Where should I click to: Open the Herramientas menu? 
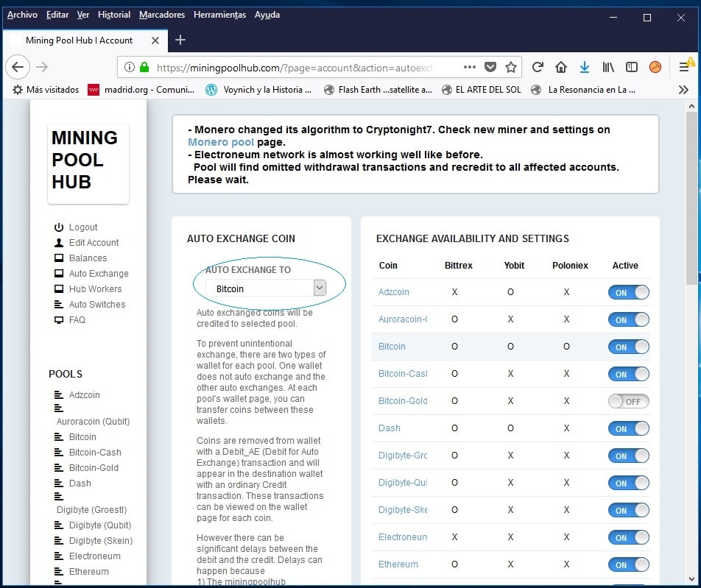coord(219,15)
